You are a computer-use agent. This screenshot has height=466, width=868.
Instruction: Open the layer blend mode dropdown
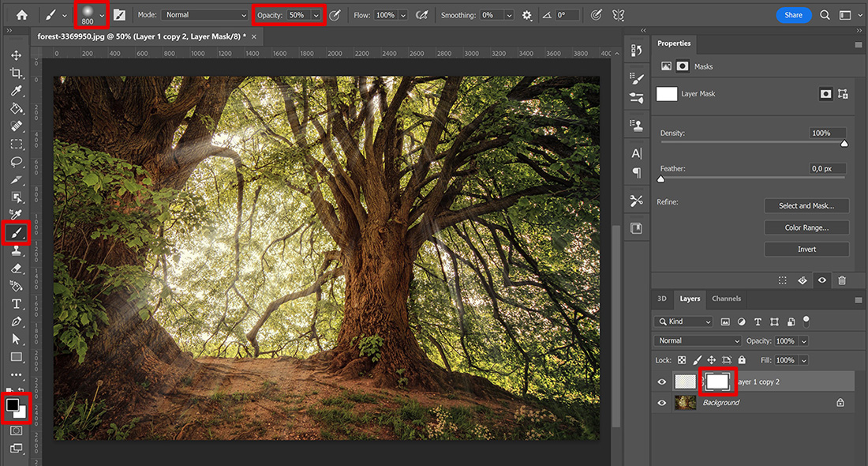tap(697, 340)
